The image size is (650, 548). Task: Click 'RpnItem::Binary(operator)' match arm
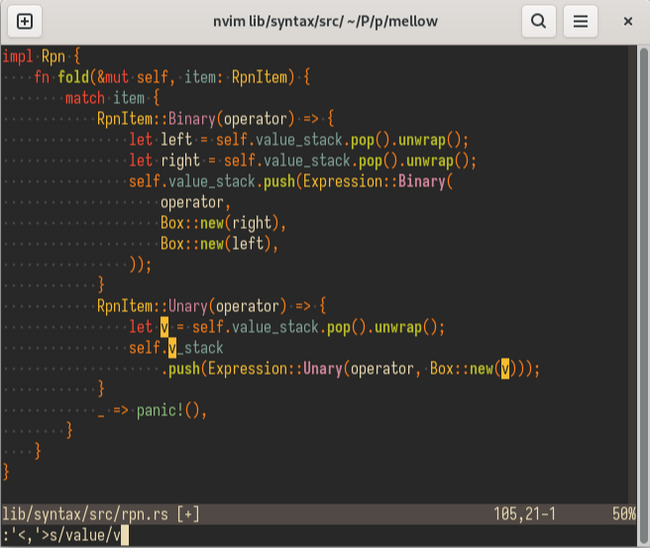pyautogui.click(x=196, y=119)
